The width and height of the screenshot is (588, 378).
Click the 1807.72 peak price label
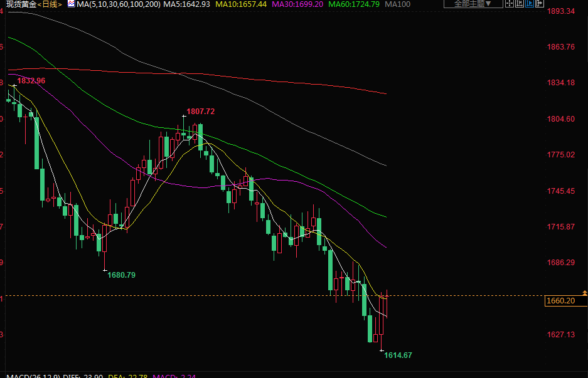tap(201, 112)
